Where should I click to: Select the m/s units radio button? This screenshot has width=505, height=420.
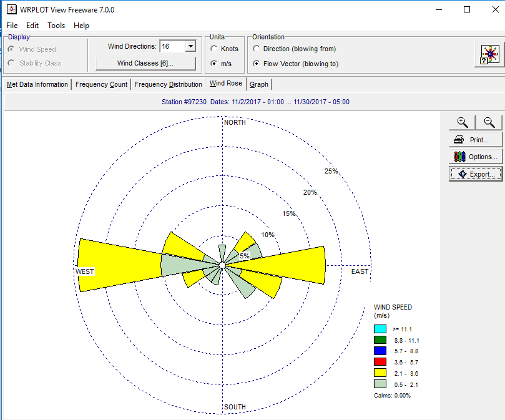[x=214, y=64]
